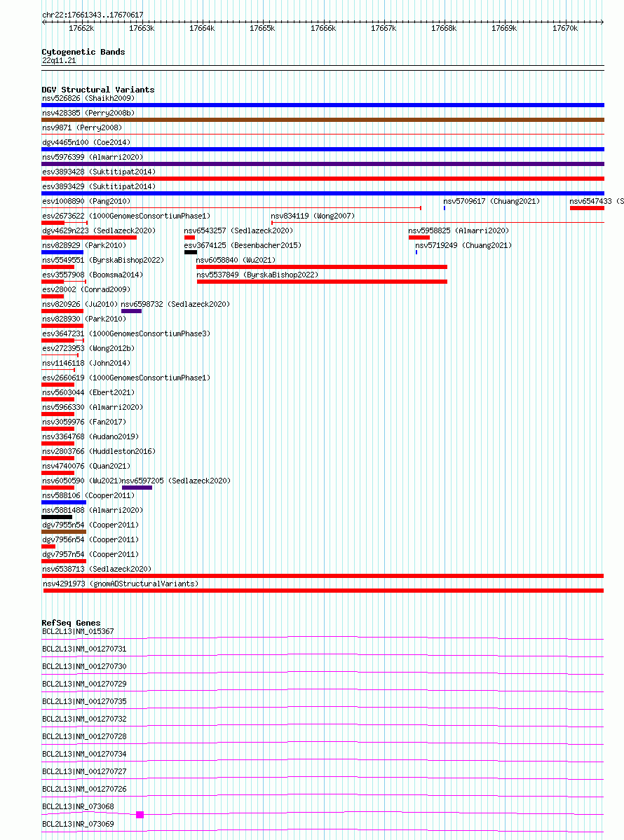Open transcript BCL2L13|NM_001270731

84,649
